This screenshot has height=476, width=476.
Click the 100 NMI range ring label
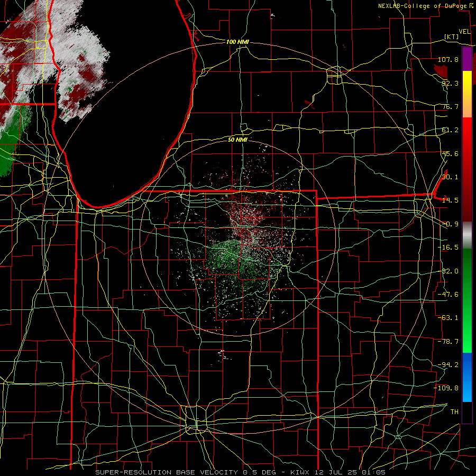[237, 42]
